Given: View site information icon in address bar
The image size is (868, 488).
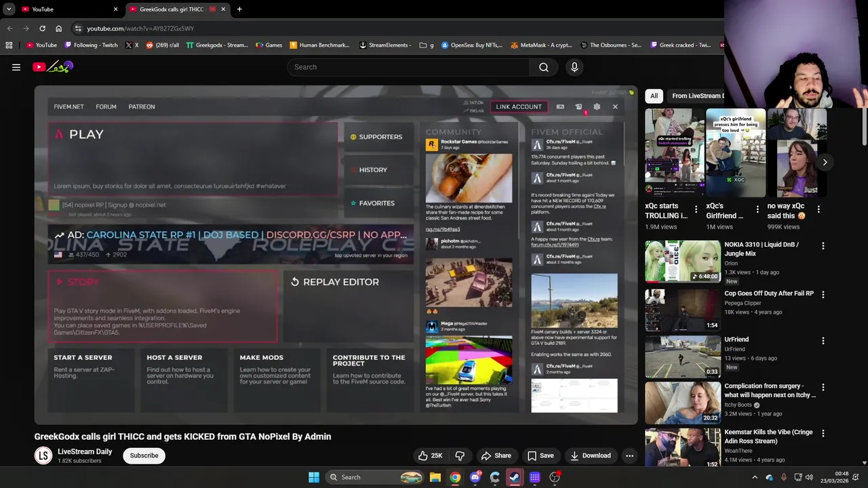Looking at the screenshot, I should [78, 28].
